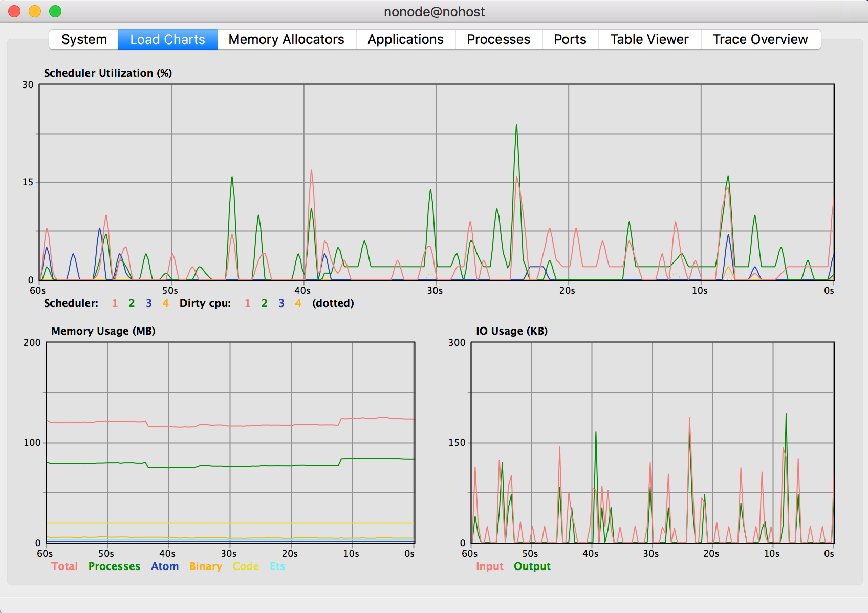868x613 pixels.
Task: Switch to the System tab
Action: (x=84, y=39)
